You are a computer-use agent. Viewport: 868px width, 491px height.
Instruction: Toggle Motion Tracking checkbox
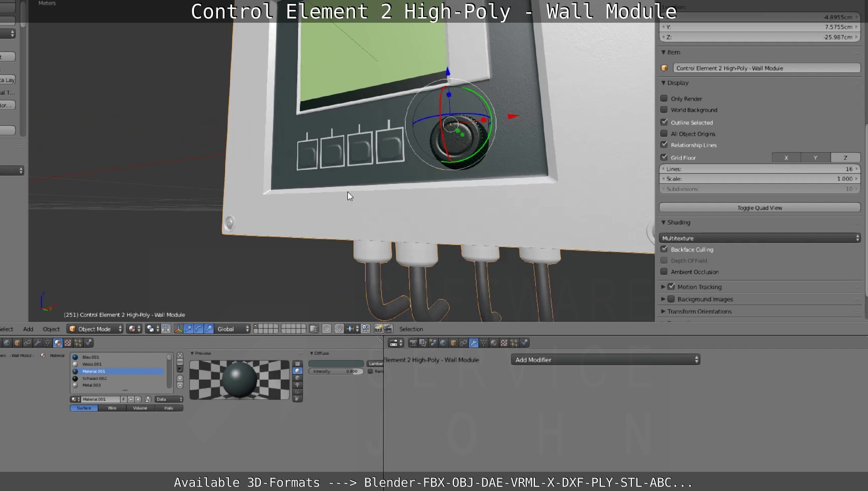coord(671,287)
